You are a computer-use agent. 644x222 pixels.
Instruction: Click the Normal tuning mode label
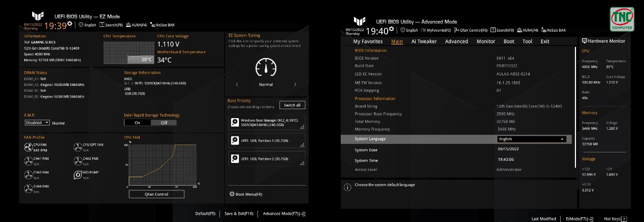[266, 84]
